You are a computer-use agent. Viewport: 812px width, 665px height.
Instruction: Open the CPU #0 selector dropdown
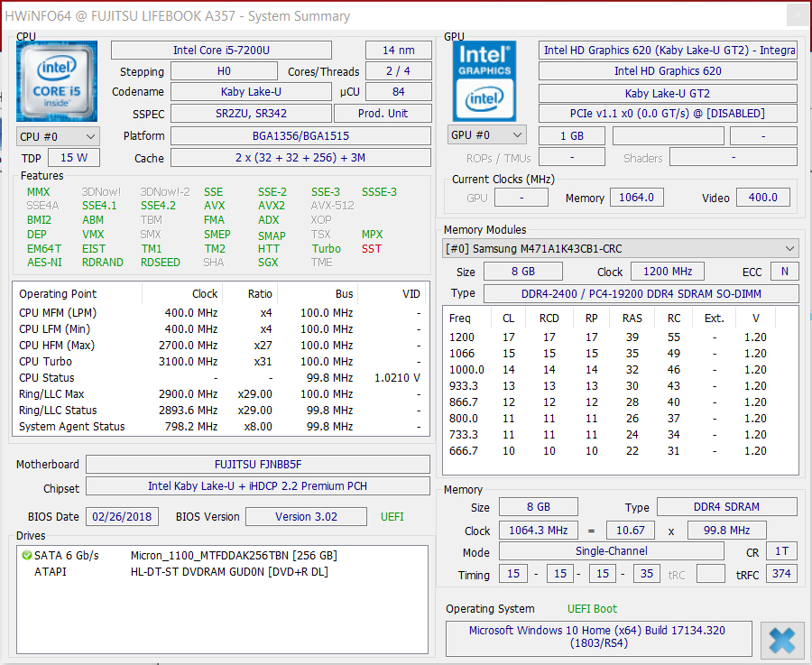click(x=58, y=137)
